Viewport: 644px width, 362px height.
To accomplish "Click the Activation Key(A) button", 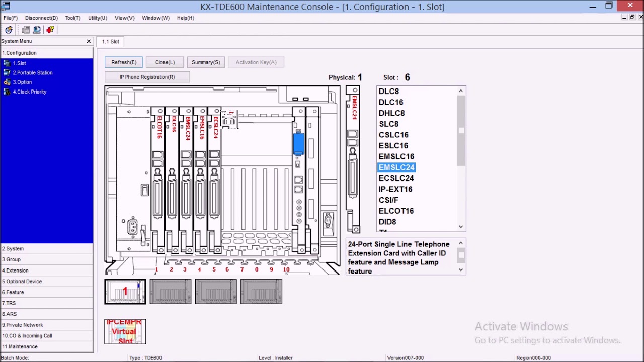I will pyautogui.click(x=256, y=62).
